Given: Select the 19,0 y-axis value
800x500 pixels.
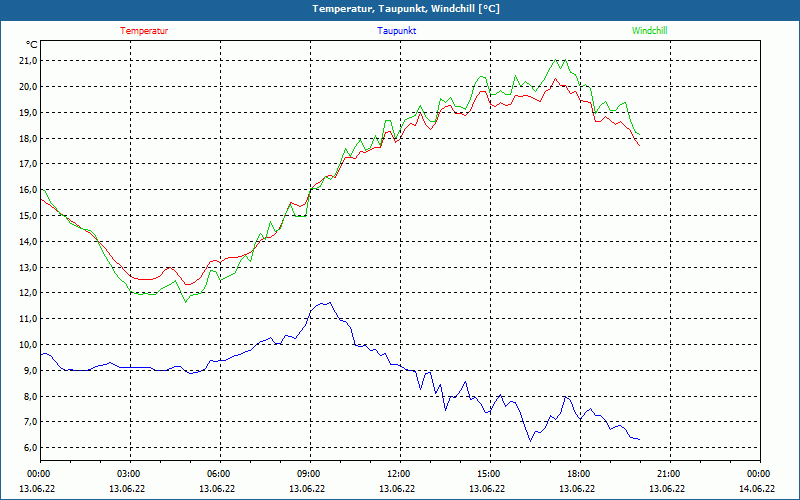Looking at the screenshot, I should pyautogui.click(x=27, y=112).
